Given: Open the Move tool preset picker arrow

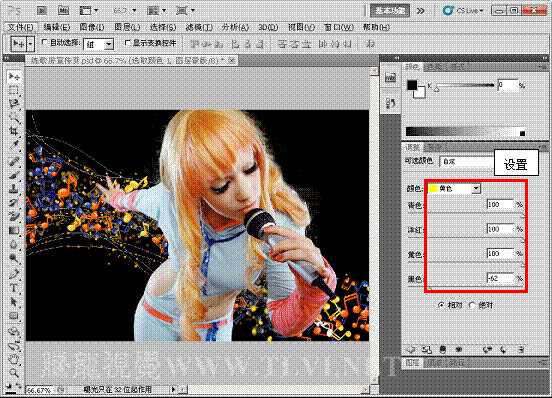Looking at the screenshot, I should (31, 44).
